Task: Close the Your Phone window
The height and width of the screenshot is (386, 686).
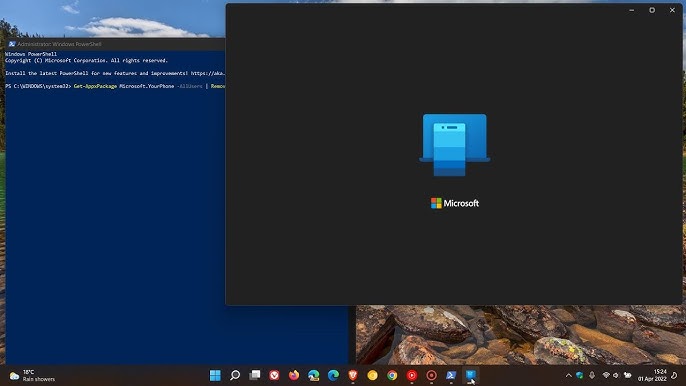Action: (672, 10)
